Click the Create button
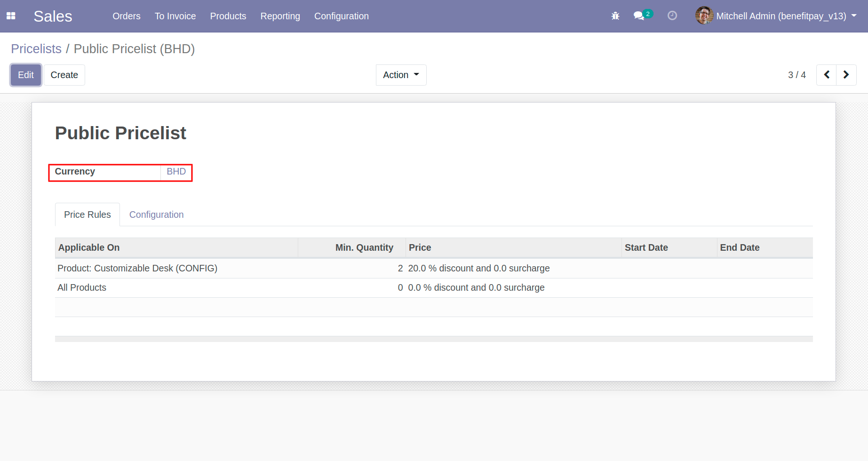Image resolution: width=868 pixels, height=461 pixels. [x=64, y=75]
